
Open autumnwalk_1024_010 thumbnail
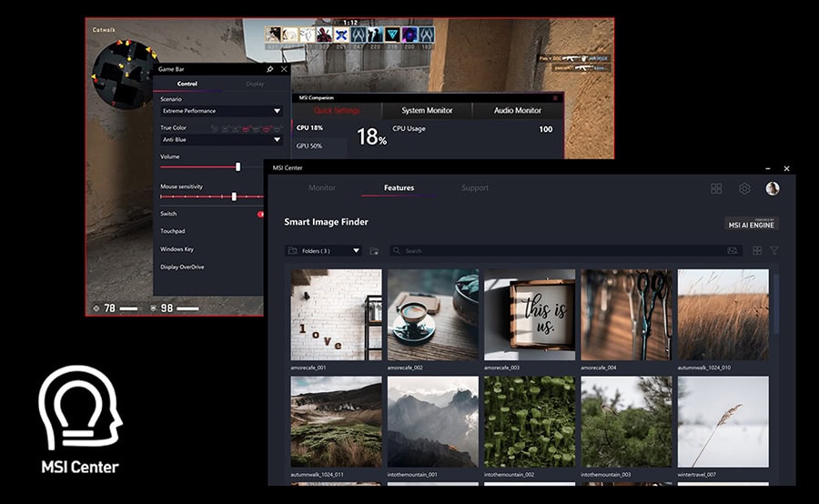pyautogui.click(x=723, y=315)
